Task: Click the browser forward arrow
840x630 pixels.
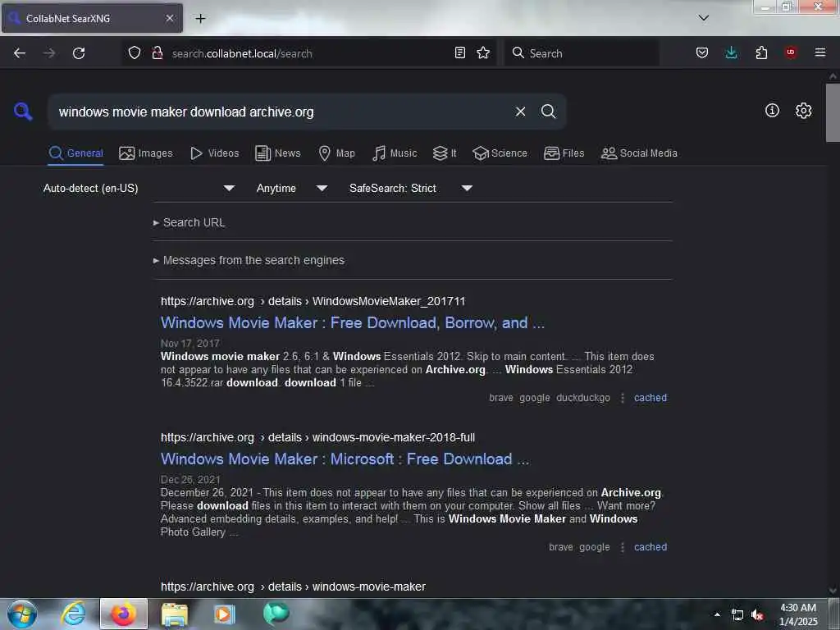Action: click(49, 53)
